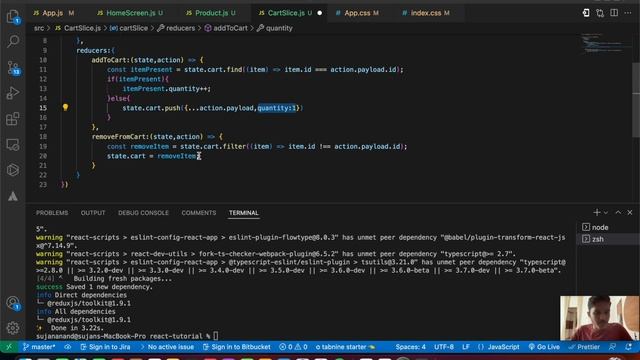Click the selected quantity:1 text on line 15

pyautogui.click(x=276, y=108)
